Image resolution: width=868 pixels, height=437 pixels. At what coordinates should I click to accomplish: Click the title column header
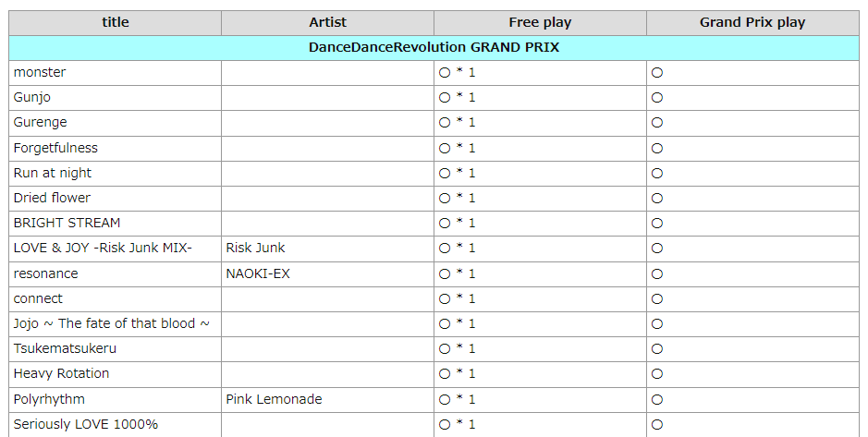point(116,22)
